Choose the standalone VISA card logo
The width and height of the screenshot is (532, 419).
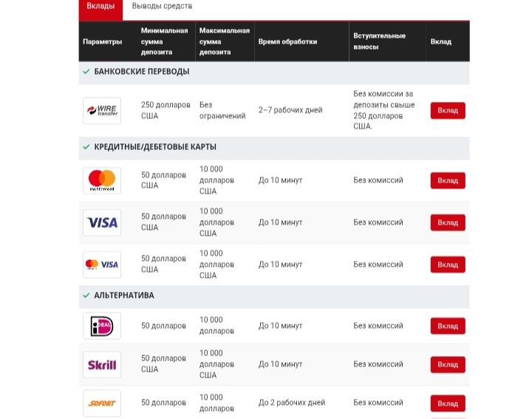pos(102,222)
